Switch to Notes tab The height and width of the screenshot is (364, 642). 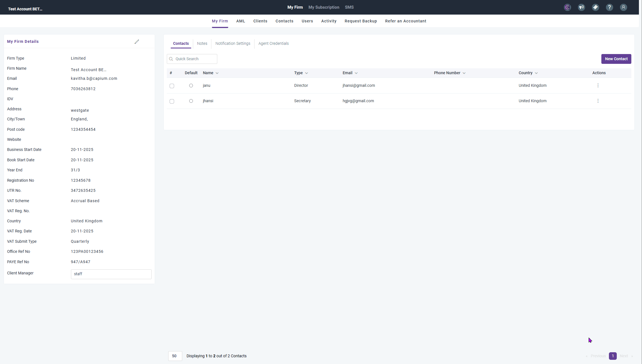click(x=202, y=43)
